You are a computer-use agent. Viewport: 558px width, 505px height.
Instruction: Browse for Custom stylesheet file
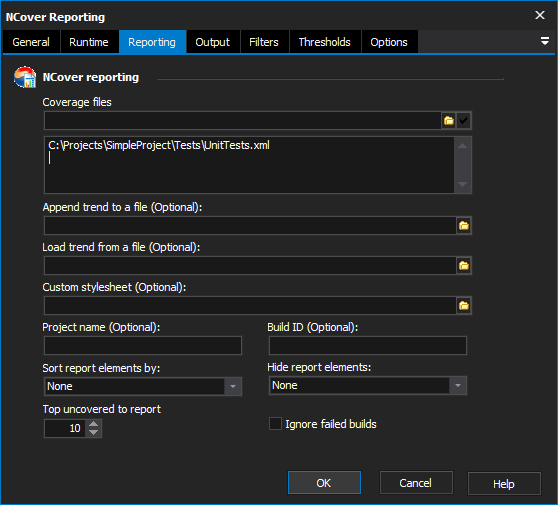(464, 305)
